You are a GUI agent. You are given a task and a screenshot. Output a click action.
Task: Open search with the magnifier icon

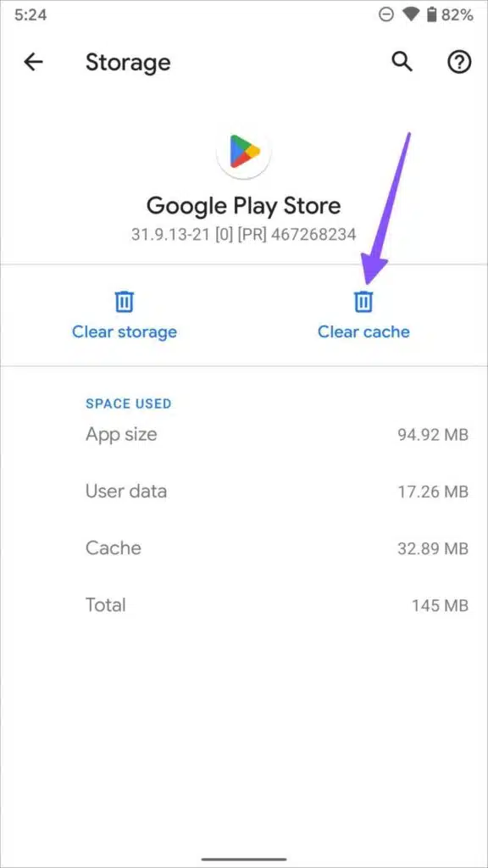tap(402, 63)
